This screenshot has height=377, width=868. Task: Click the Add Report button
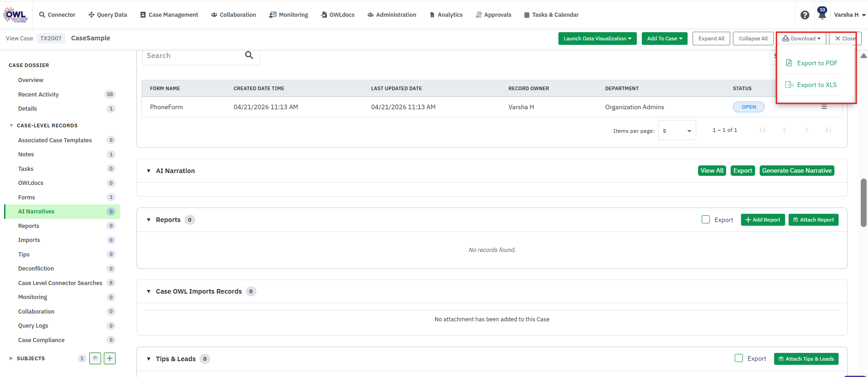tap(763, 220)
